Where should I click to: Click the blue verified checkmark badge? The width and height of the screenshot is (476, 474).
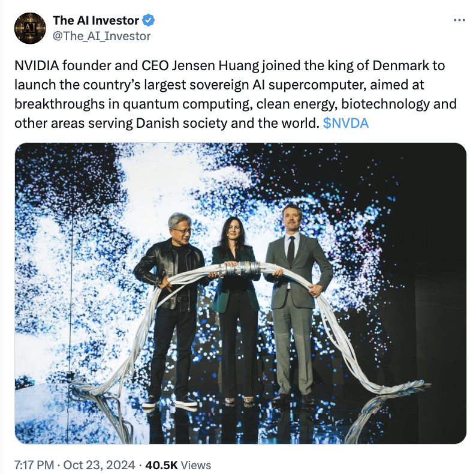[149, 20]
